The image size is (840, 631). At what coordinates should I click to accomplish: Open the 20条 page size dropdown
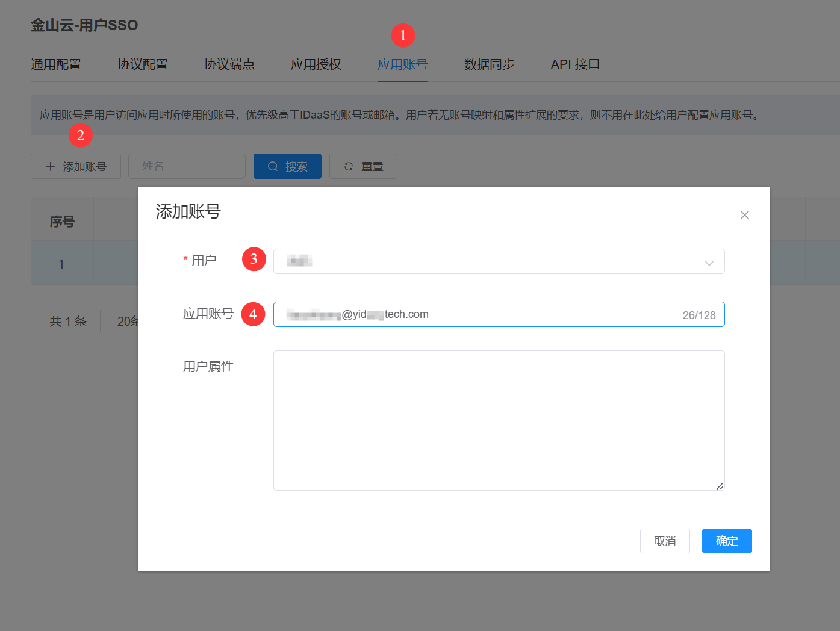(120, 322)
